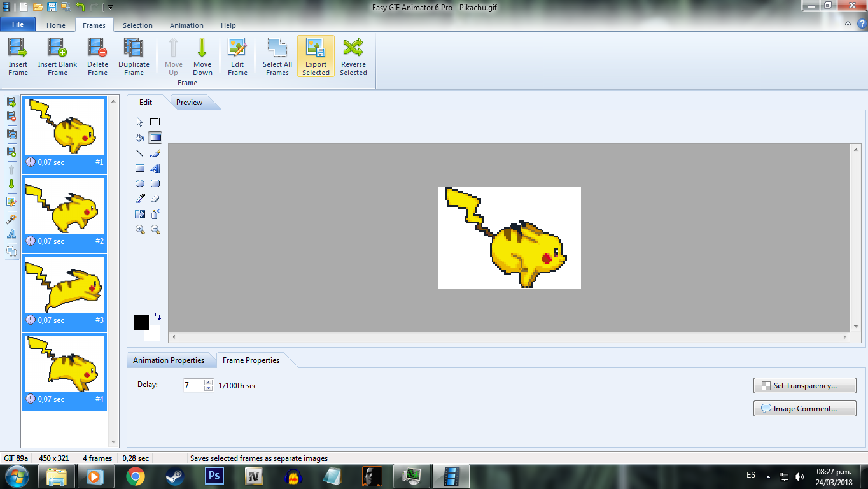
Task: Switch to the Animation ribbon tab
Action: (x=186, y=25)
